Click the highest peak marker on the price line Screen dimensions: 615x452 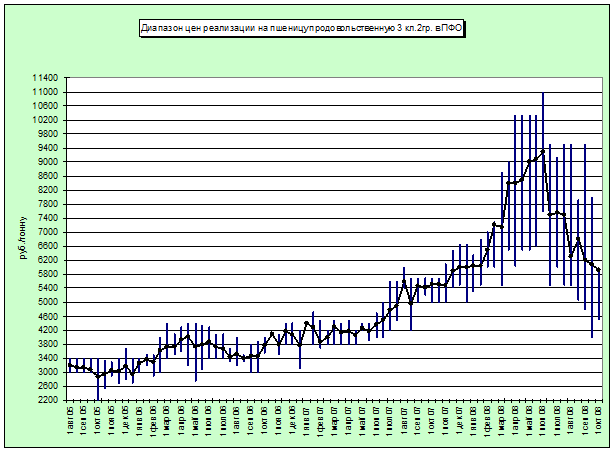[x=543, y=152]
